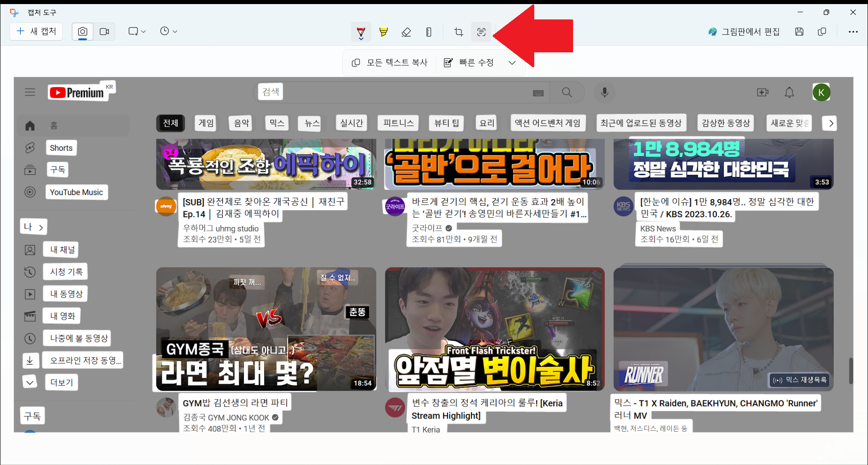The width and height of the screenshot is (868, 465).
Task: Select the red ballpoint pen tool
Action: (361, 32)
